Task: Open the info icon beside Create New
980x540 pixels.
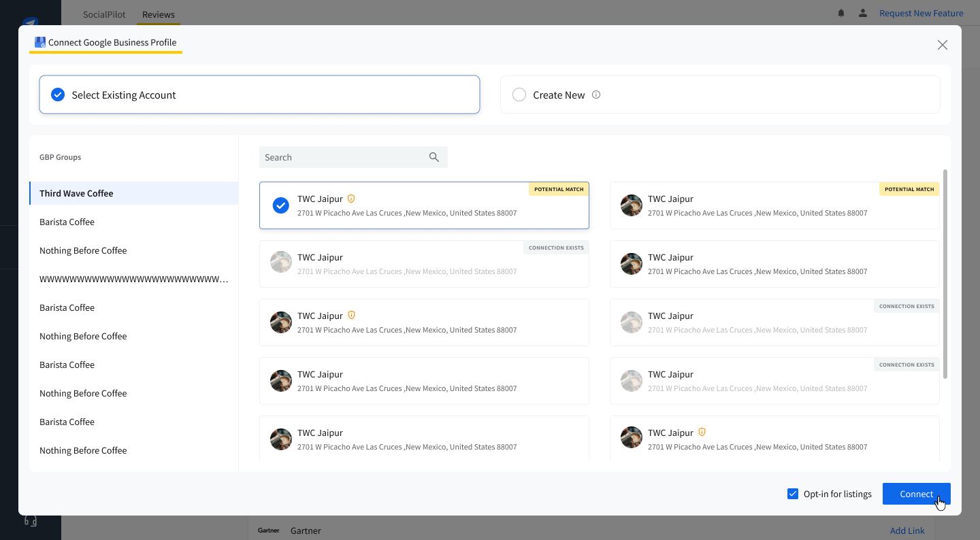Action: (x=596, y=95)
